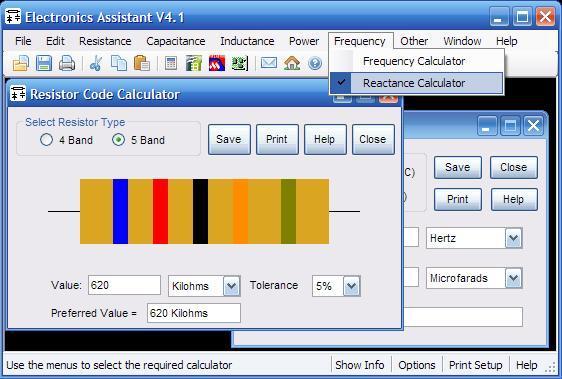Image resolution: width=562 pixels, height=379 pixels.
Task: Open the Inductance menu
Action: tap(247, 41)
